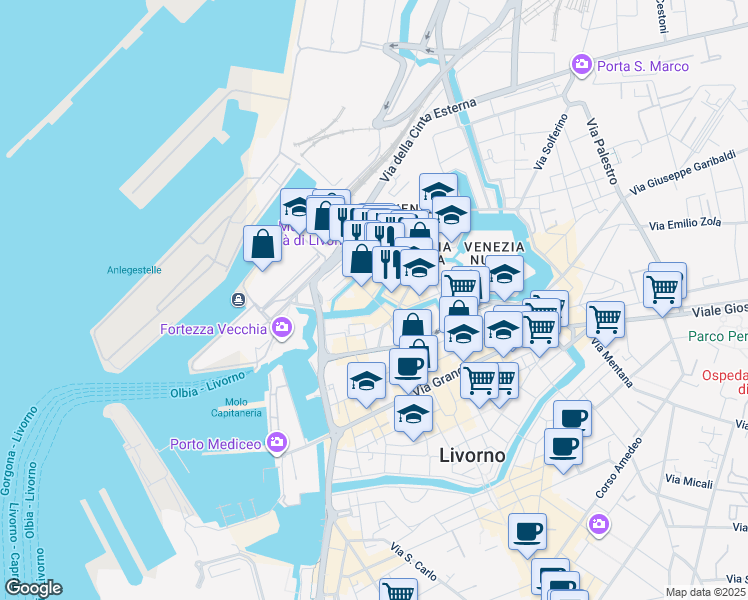Select the Fortezza Vecchia photo marker
The image size is (748, 600).
point(282,328)
